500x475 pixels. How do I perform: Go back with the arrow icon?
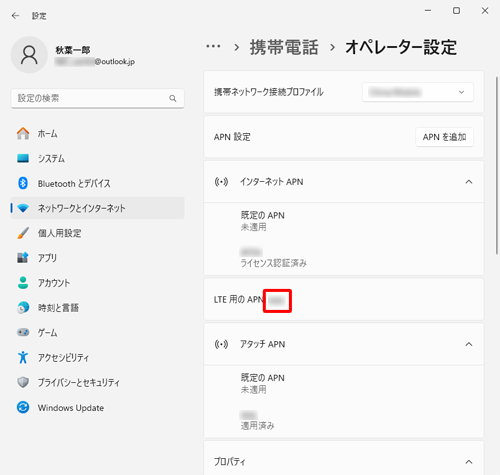(15, 16)
